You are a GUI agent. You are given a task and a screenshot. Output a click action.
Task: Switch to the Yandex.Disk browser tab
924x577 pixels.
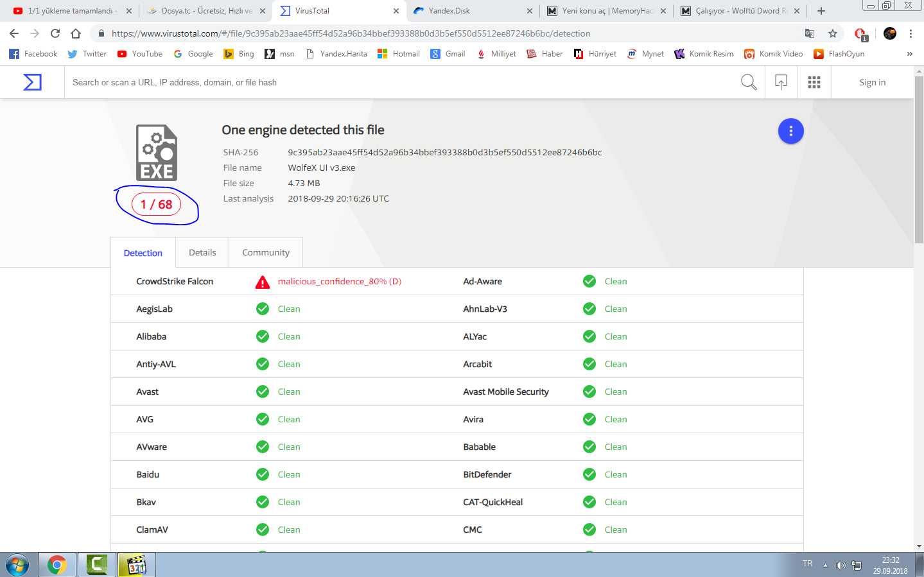click(x=473, y=11)
